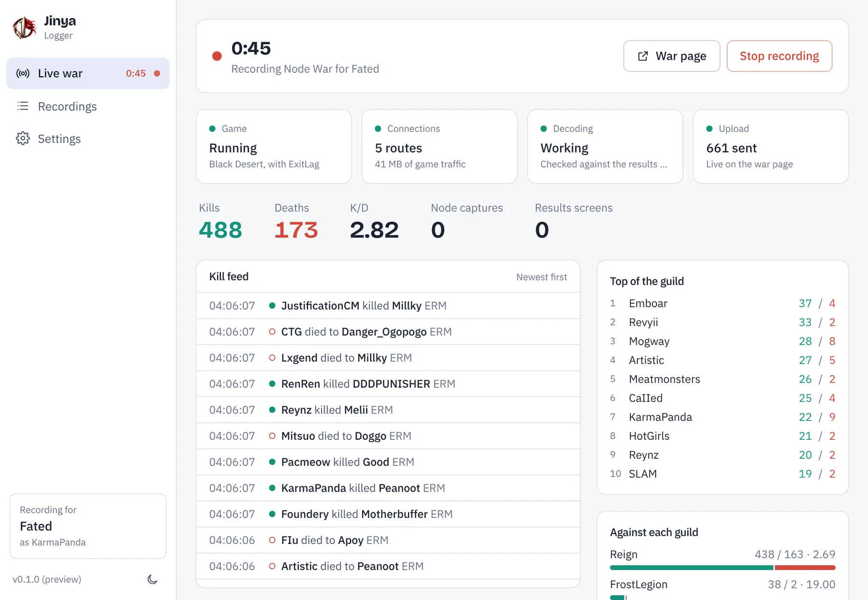Click the Stop recording button

[779, 56]
